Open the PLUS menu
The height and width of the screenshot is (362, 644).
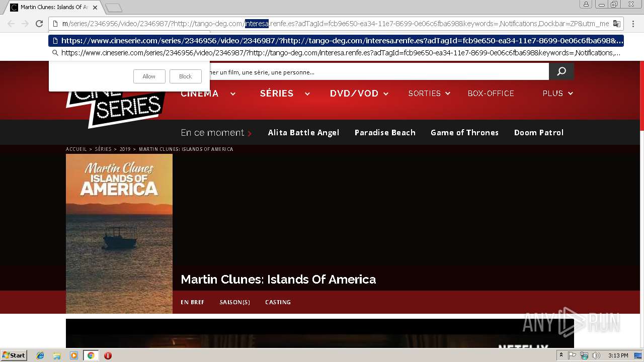point(552,94)
